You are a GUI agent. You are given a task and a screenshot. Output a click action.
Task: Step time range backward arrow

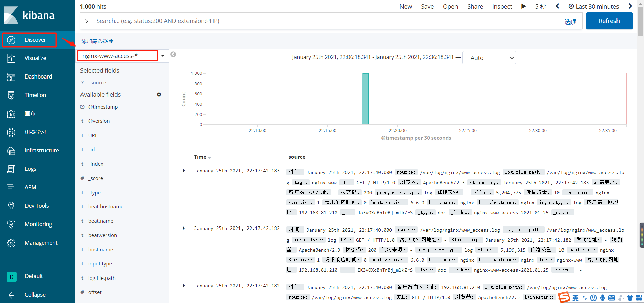pyautogui.click(x=557, y=6)
